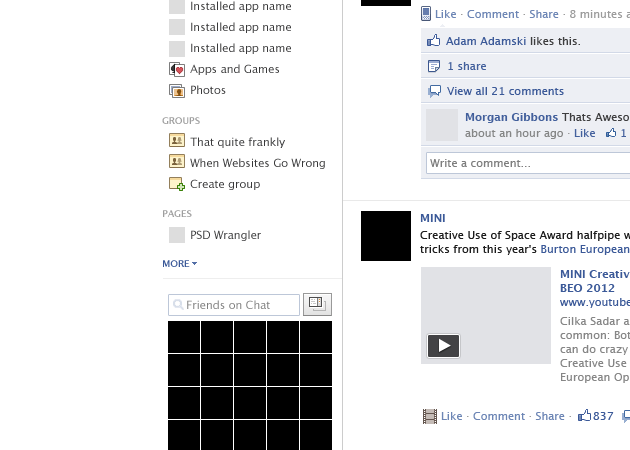Image resolution: width=630 pixels, height=450 pixels.
Task: Share the top post
Action: [544, 14]
